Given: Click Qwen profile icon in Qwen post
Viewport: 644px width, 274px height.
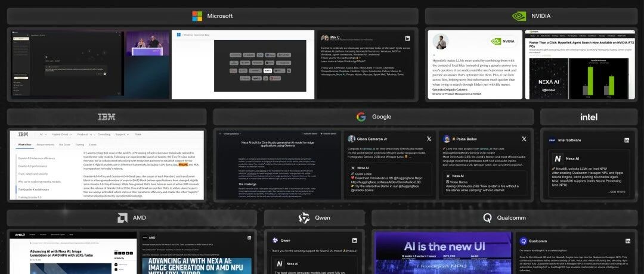Looking at the screenshot, I should tap(275, 241).
